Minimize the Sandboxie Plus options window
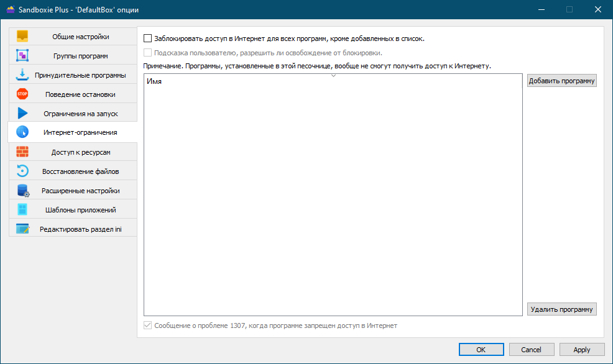Viewport: 613px width, 364px height. [x=542, y=9]
